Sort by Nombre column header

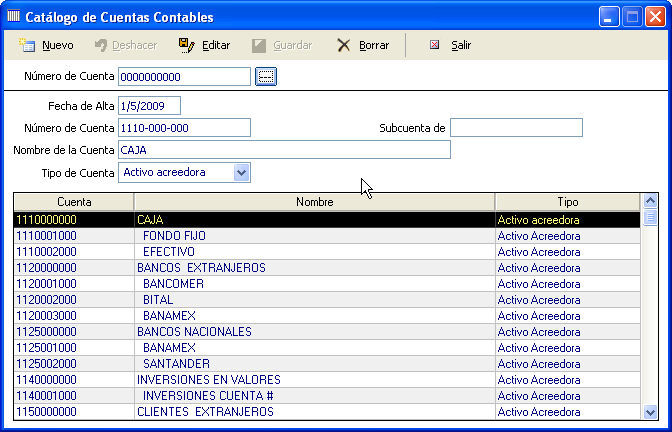click(314, 202)
